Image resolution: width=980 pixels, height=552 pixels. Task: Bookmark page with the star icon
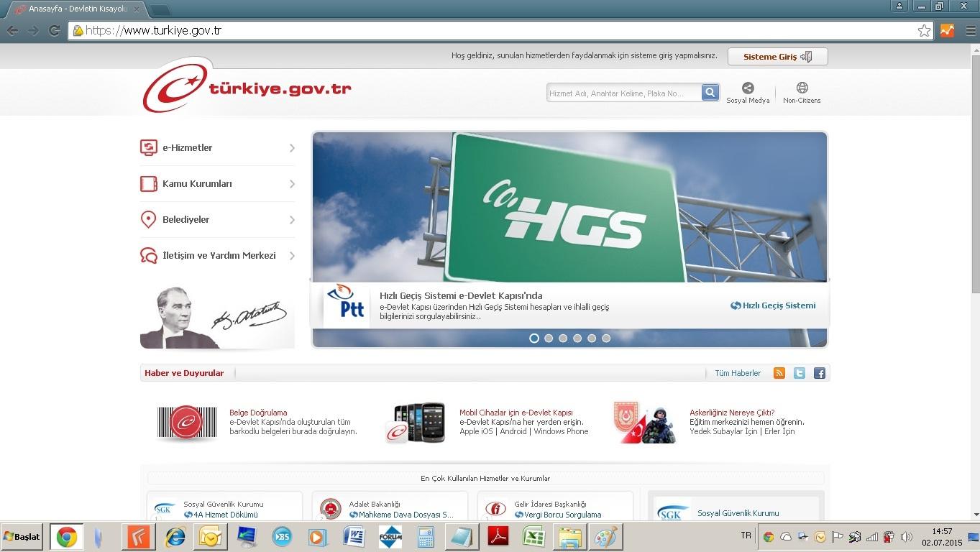click(x=924, y=31)
